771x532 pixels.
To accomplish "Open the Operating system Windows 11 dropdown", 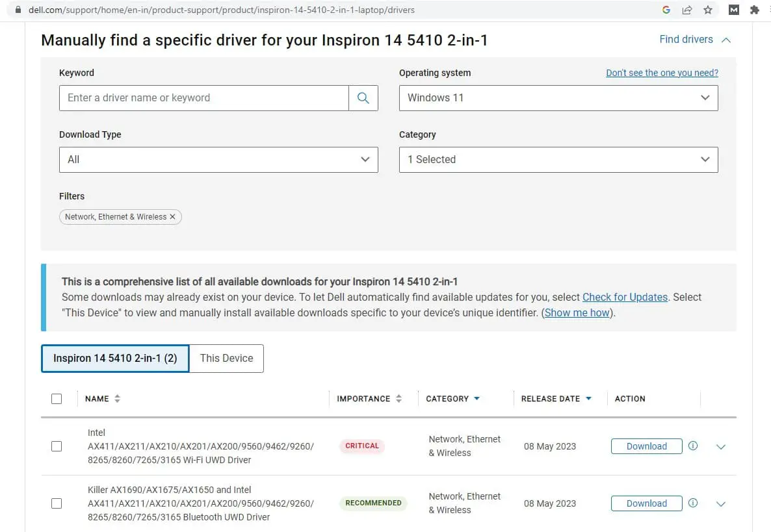I will coord(558,98).
